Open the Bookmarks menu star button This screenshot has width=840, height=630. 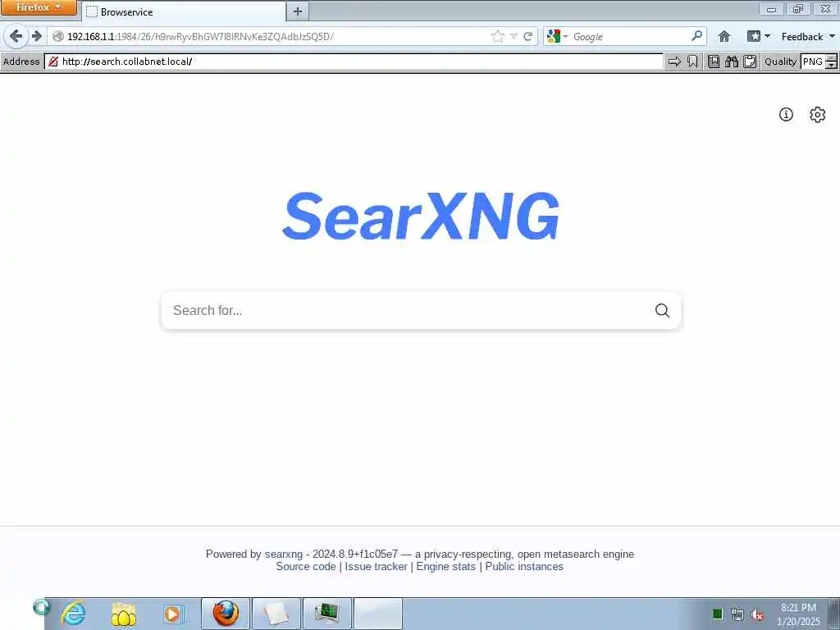[759, 36]
